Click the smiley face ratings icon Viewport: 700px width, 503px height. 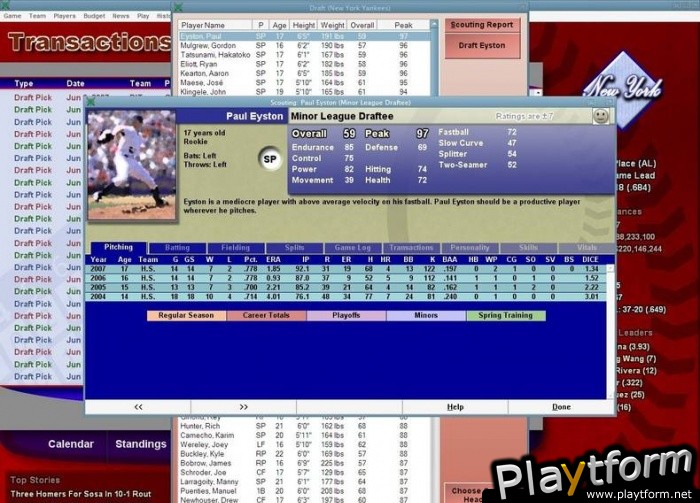(x=601, y=116)
